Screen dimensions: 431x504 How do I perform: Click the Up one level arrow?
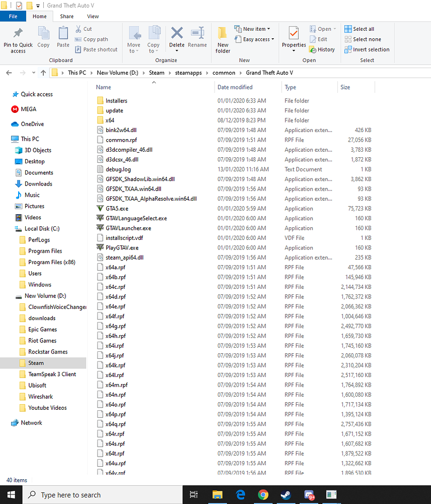pyautogui.click(x=43, y=73)
